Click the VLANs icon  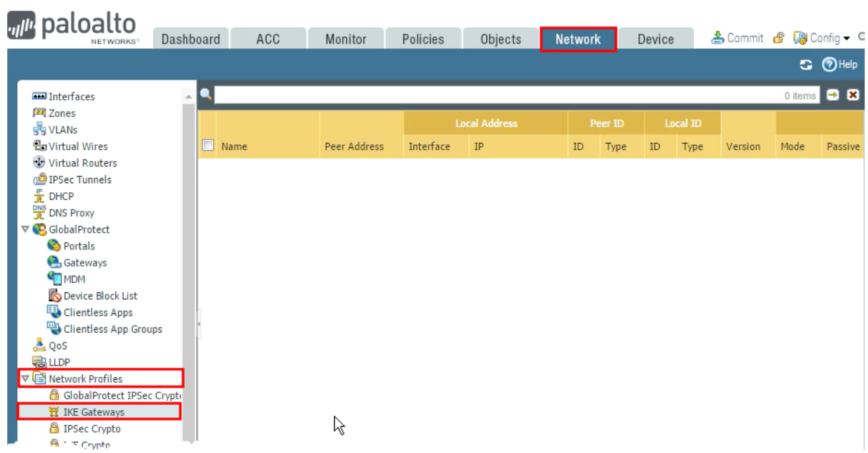tap(39, 130)
